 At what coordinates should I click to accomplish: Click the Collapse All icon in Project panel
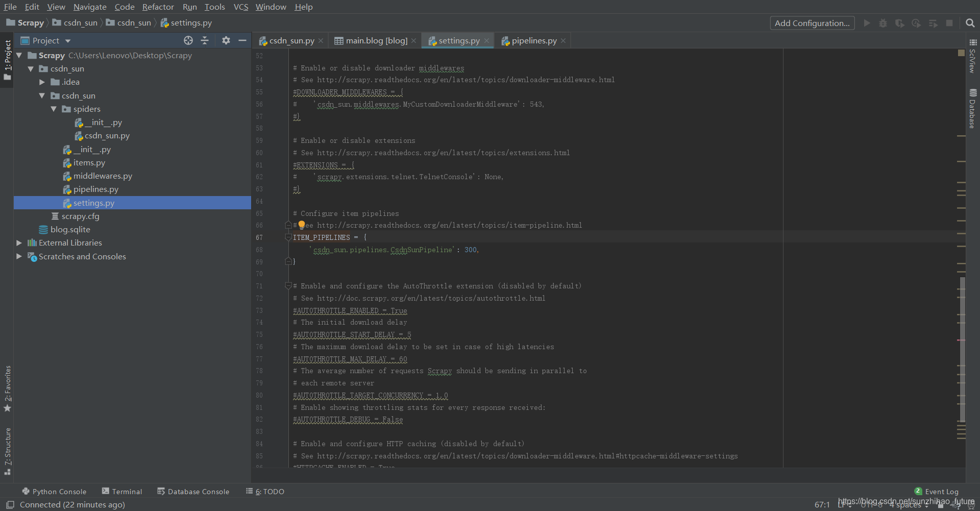pos(205,40)
